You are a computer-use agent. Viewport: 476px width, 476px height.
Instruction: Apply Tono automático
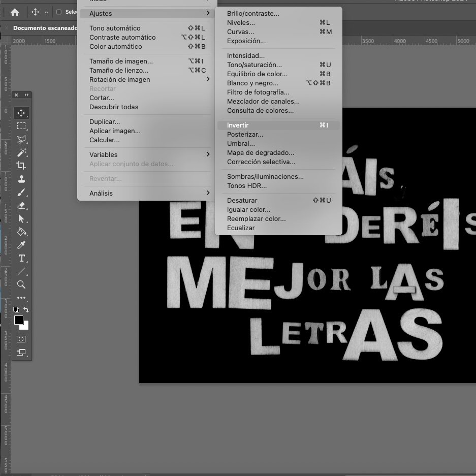click(147, 28)
